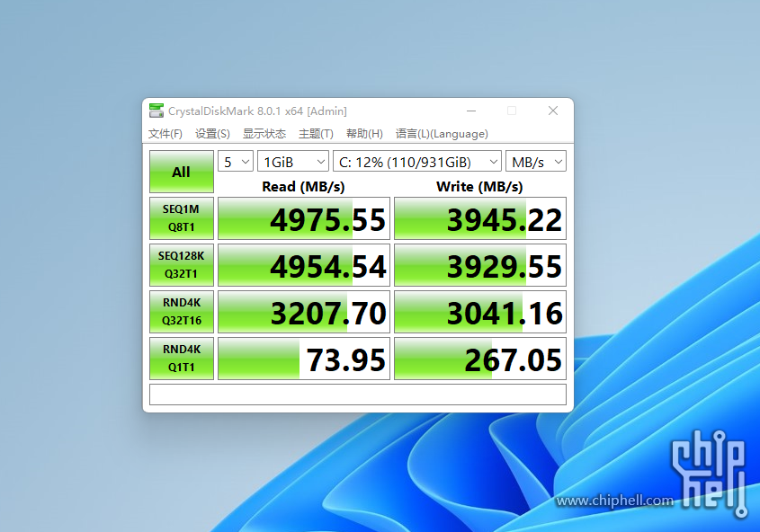
Task: Open the 主题(T) menu
Action: click(x=316, y=134)
